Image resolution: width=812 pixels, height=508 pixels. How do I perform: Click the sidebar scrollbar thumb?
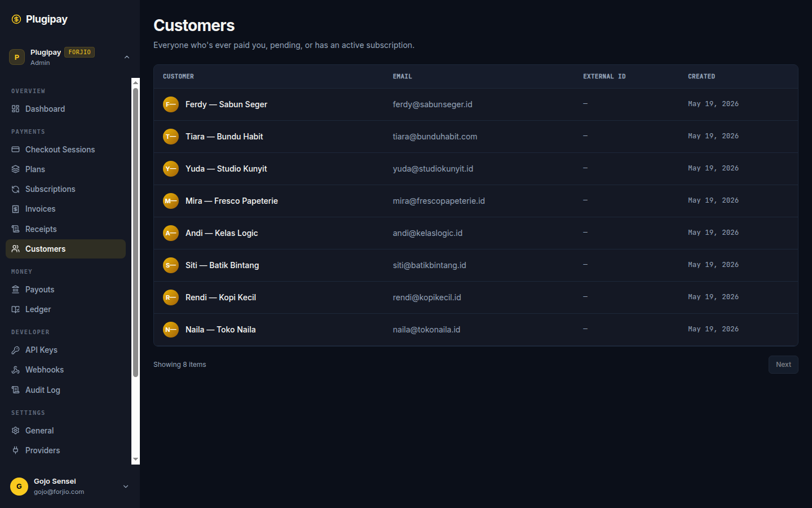[x=135, y=232]
